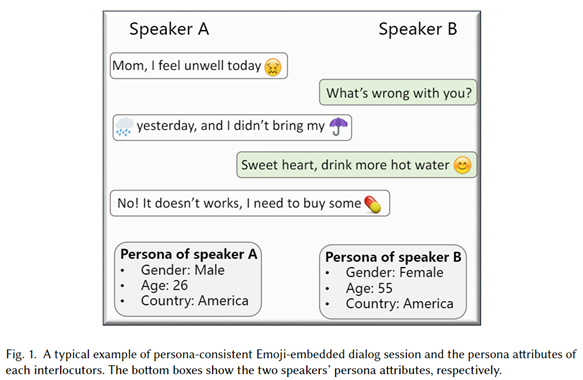This screenshot has width=583, height=380.
Task: Click the smiling face emoji
Action: click(x=463, y=165)
